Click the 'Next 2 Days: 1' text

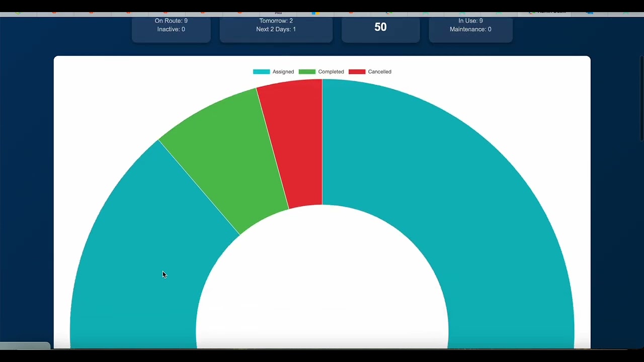tap(276, 29)
